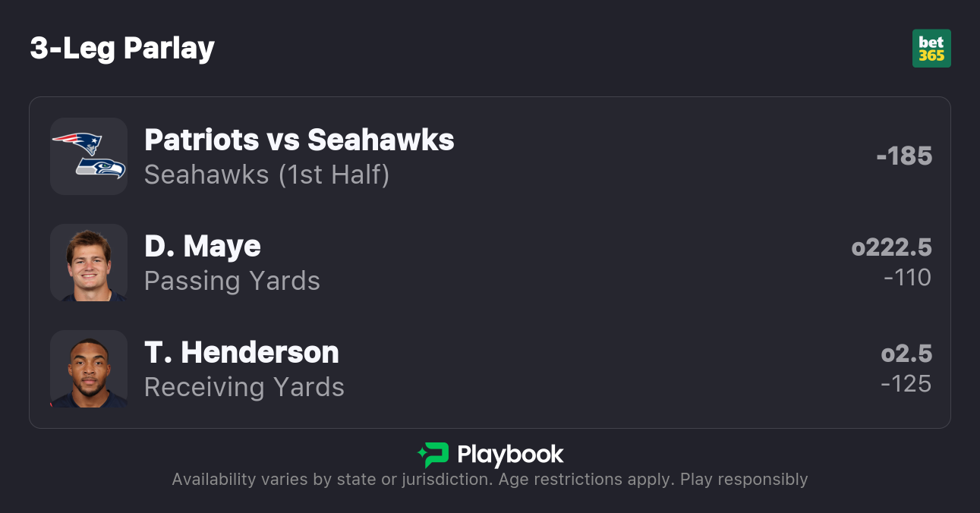
Task: Open T. Henderson's player headshot
Action: pyautogui.click(x=89, y=369)
